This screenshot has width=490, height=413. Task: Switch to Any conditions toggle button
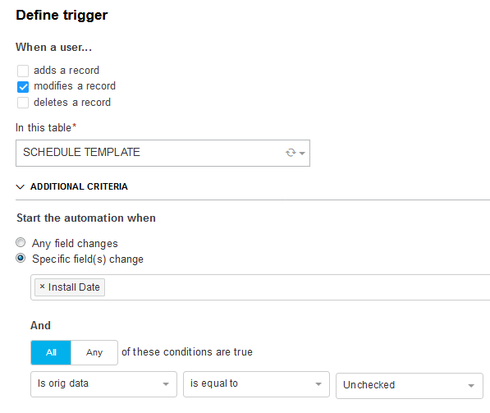(x=94, y=352)
